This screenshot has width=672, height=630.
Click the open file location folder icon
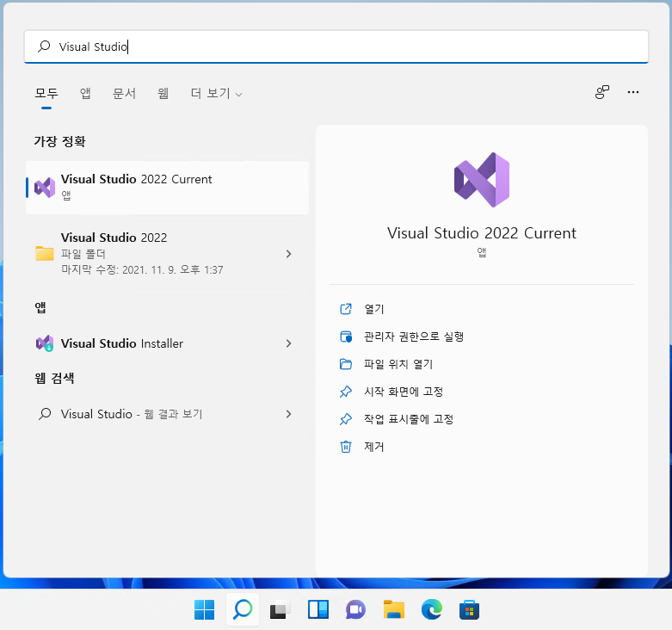coord(346,364)
